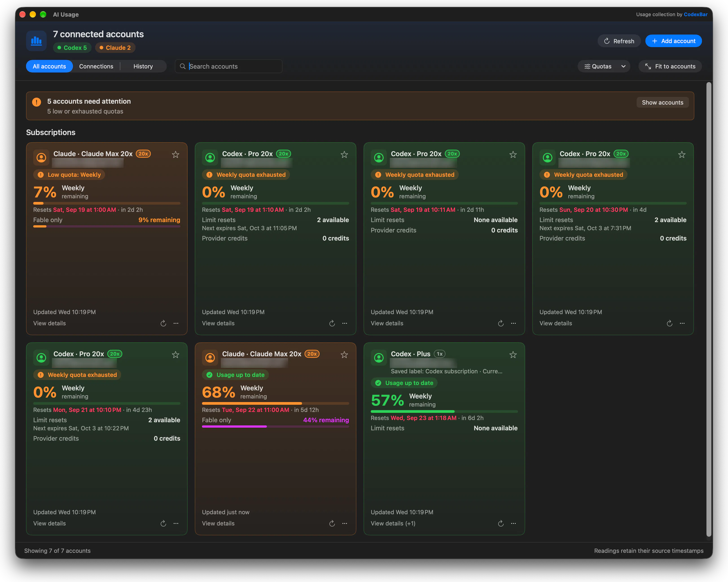Click the Add account button
728x582 pixels.
[x=673, y=41]
